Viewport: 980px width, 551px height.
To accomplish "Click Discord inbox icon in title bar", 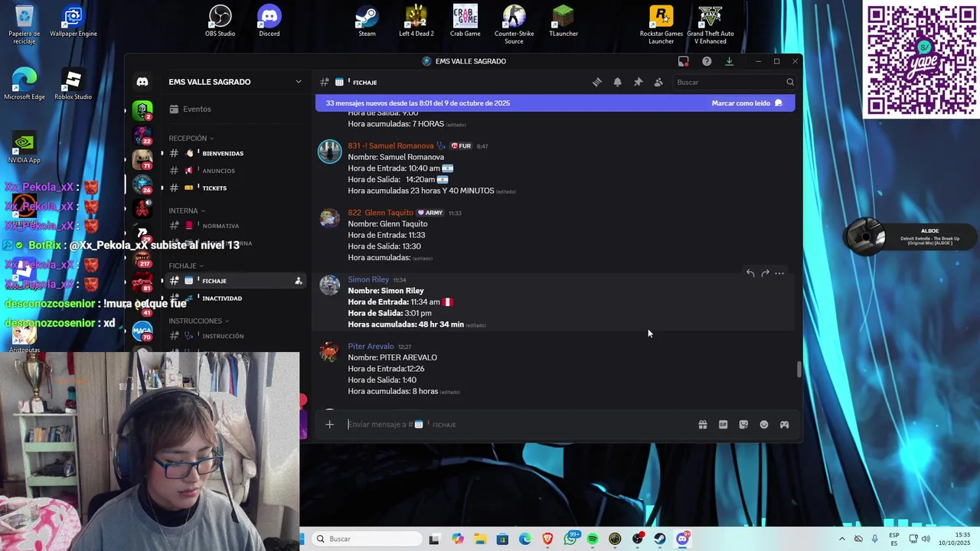I will click(684, 61).
